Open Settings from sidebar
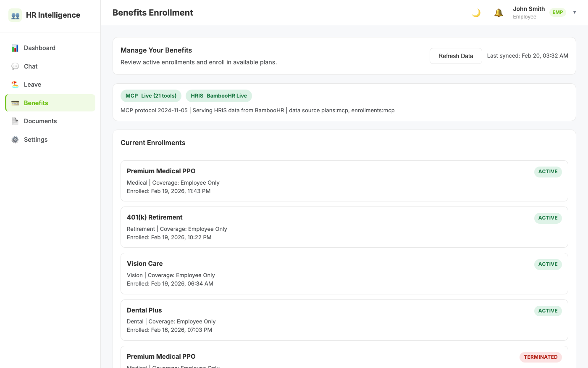This screenshot has height=368, width=588. 50,140
